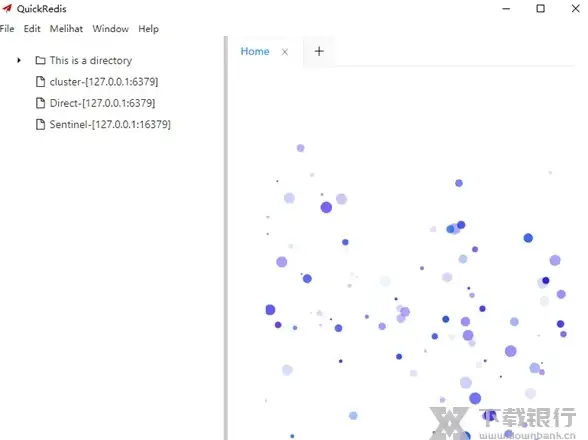Close the Home tab
588x440 pixels.
point(285,52)
